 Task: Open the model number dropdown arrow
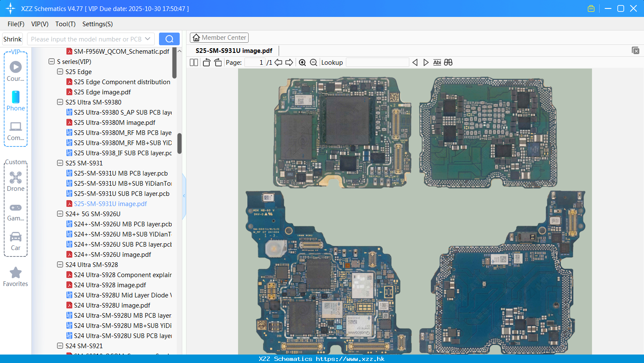click(x=148, y=39)
